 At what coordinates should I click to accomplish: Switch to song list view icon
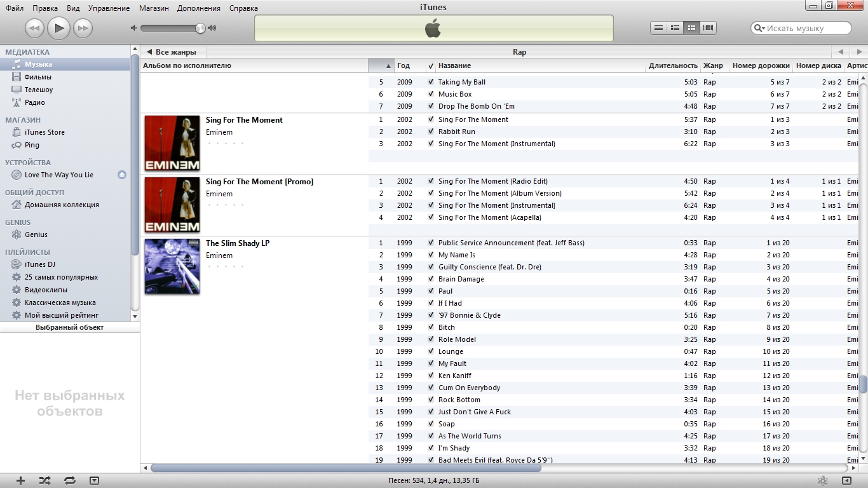tap(659, 28)
